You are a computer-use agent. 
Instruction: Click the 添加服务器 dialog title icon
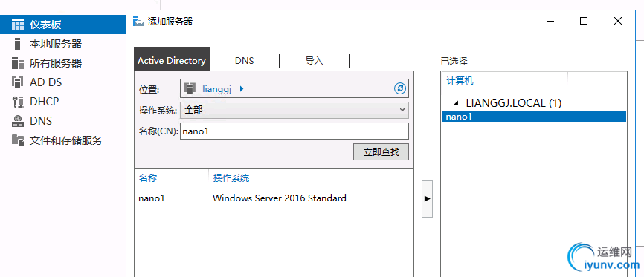(139, 22)
